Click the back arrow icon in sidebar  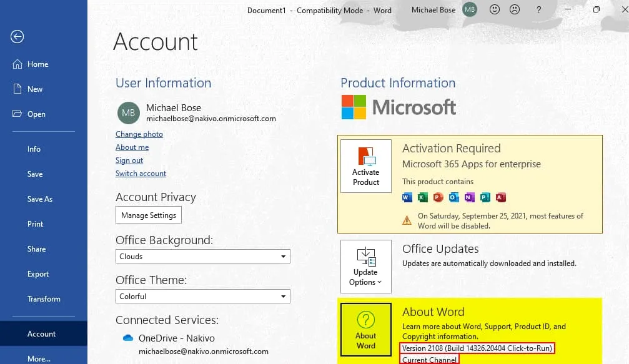pos(17,37)
